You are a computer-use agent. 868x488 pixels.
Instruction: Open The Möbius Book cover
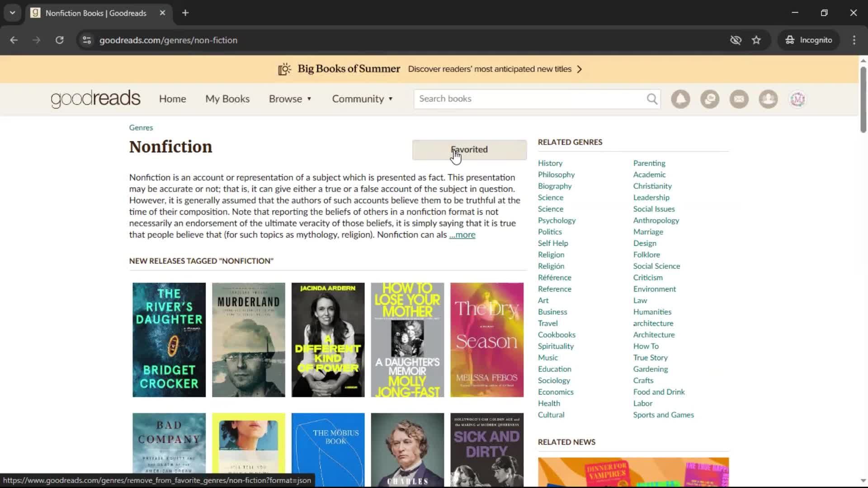click(328, 450)
